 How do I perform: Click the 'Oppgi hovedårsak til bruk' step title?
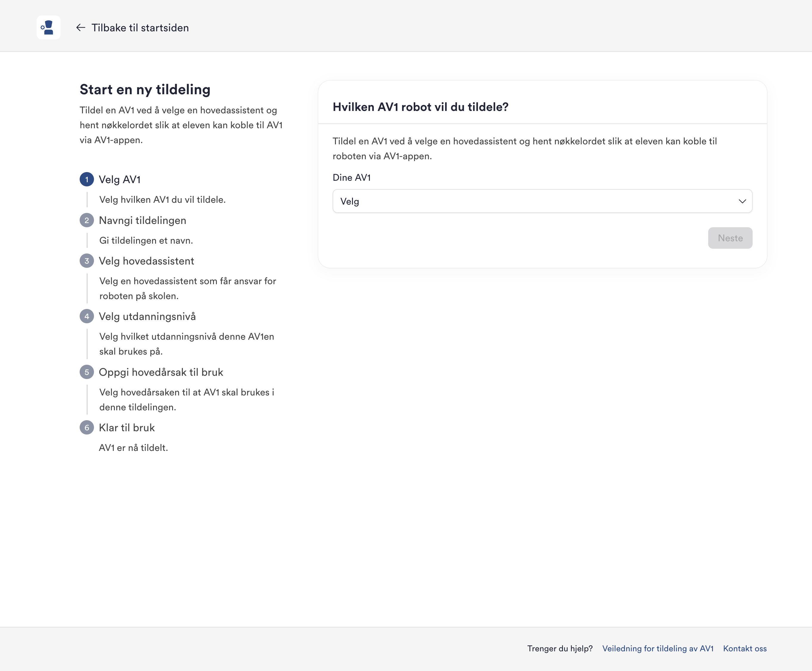point(161,372)
